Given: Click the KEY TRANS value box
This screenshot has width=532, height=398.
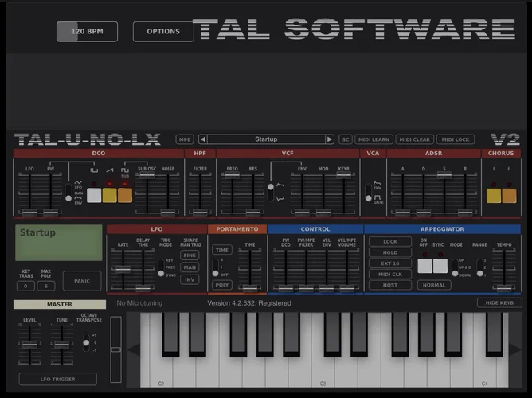Looking at the screenshot, I should (25, 286).
